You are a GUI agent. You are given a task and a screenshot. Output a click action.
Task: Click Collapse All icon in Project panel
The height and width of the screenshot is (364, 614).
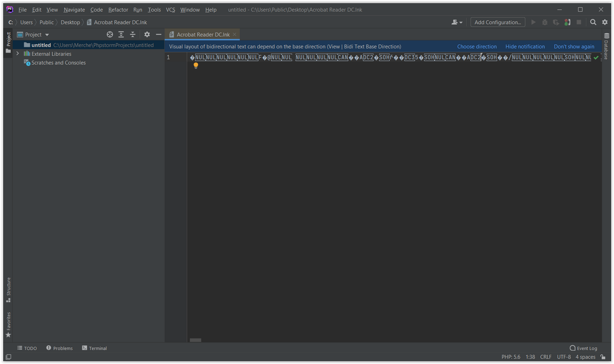(133, 35)
